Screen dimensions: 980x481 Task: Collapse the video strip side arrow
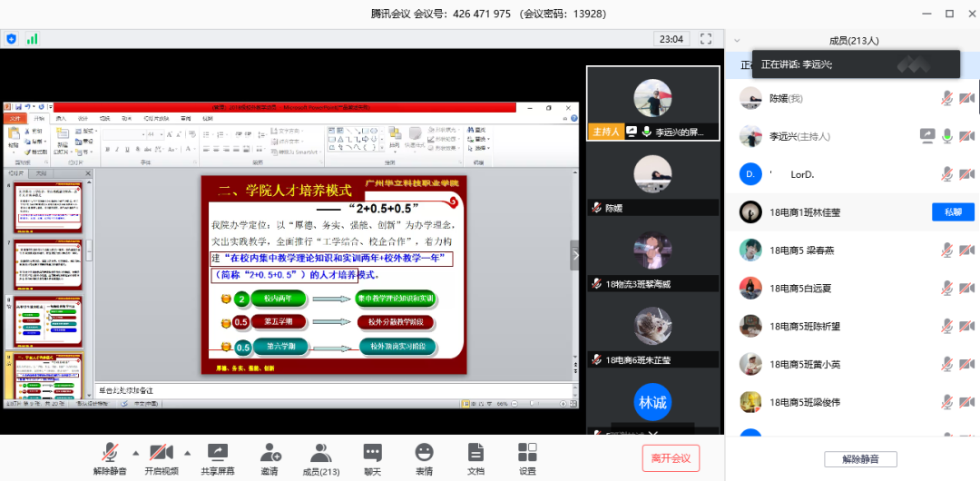[x=573, y=255]
